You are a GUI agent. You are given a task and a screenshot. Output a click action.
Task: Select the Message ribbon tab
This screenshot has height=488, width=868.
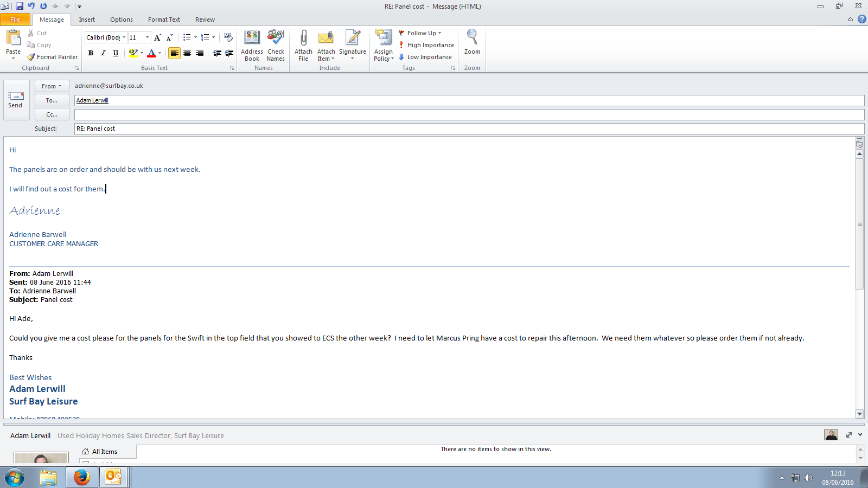[x=52, y=20]
